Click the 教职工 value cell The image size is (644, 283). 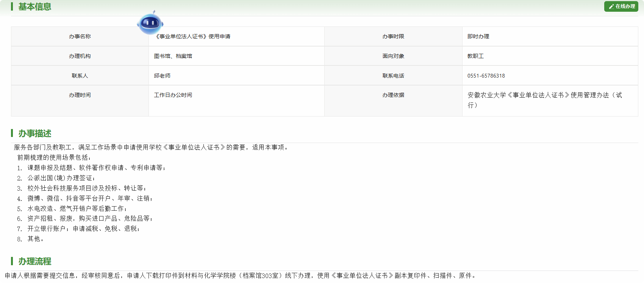475,56
